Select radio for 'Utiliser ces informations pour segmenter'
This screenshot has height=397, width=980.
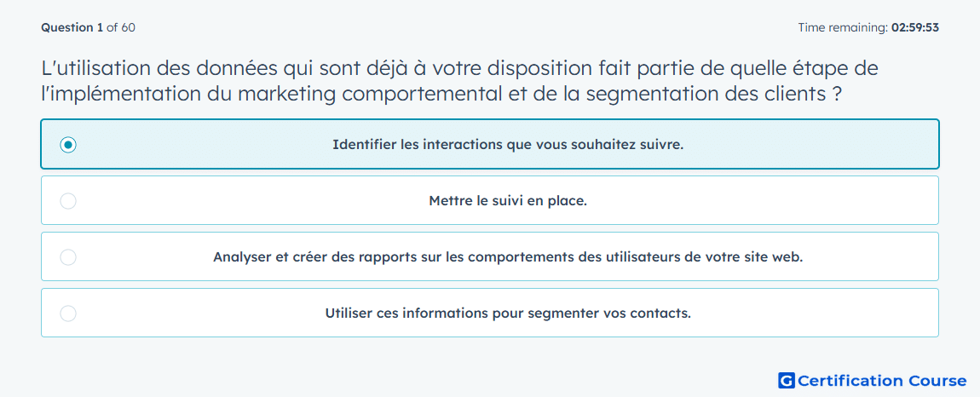pos(68,314)
